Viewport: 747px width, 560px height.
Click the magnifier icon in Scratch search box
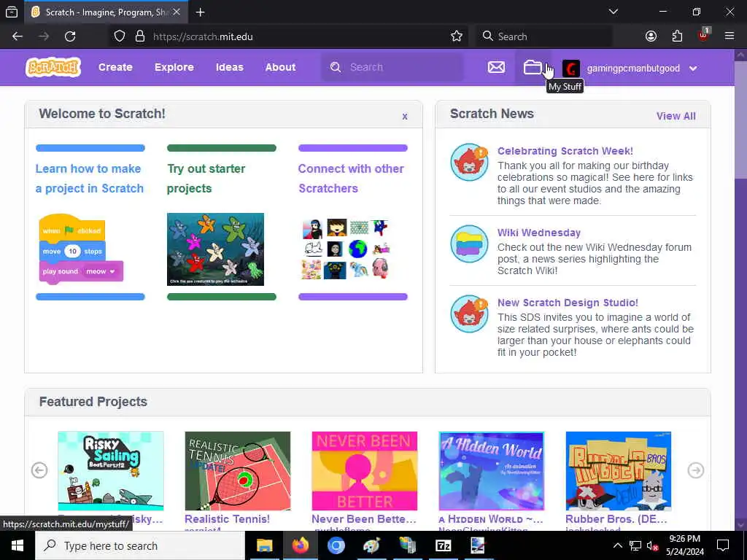336,67
